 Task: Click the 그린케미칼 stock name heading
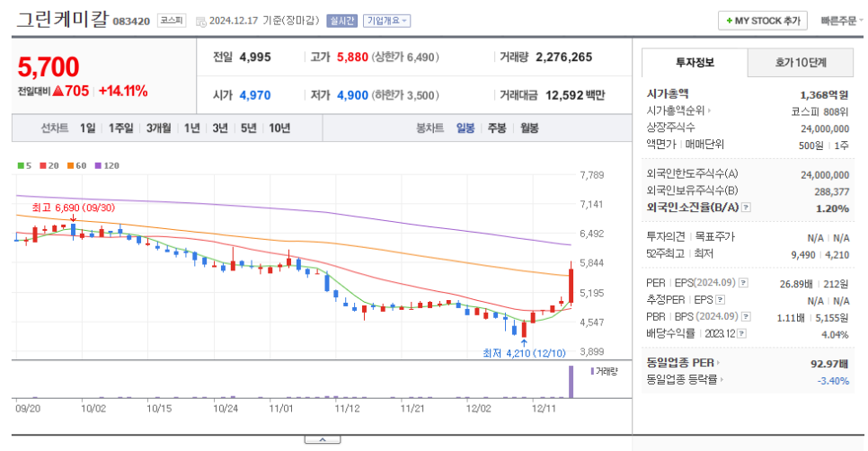click(62, 19)
